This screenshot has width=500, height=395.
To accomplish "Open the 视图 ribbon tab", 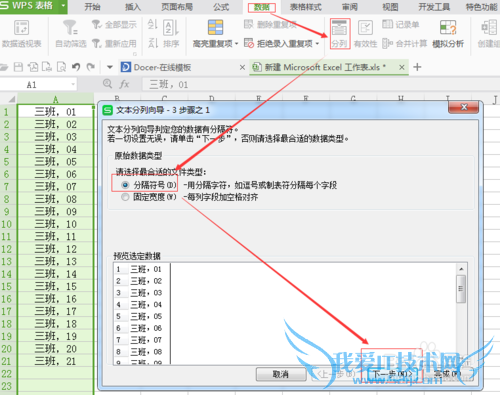I will click(390, 7).
